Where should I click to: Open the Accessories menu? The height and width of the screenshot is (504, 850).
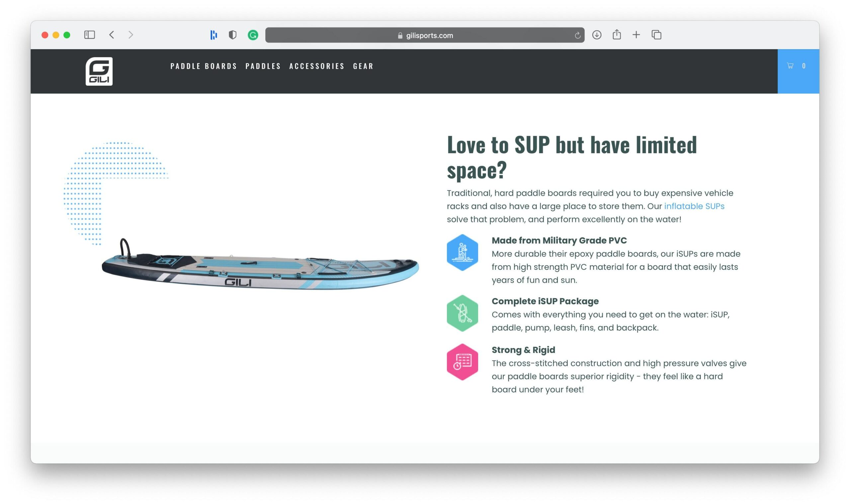(x=317, y=66)
